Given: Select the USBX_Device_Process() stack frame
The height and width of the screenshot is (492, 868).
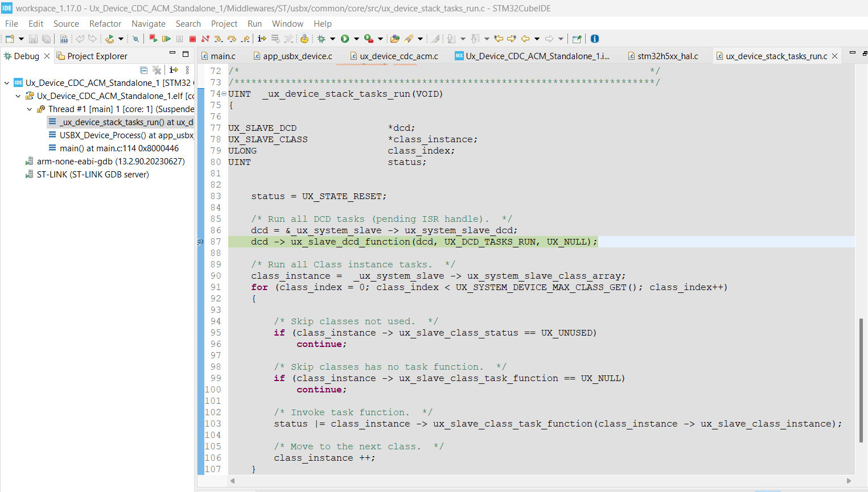Looking at the screenshot, I should tap(126, 135).
